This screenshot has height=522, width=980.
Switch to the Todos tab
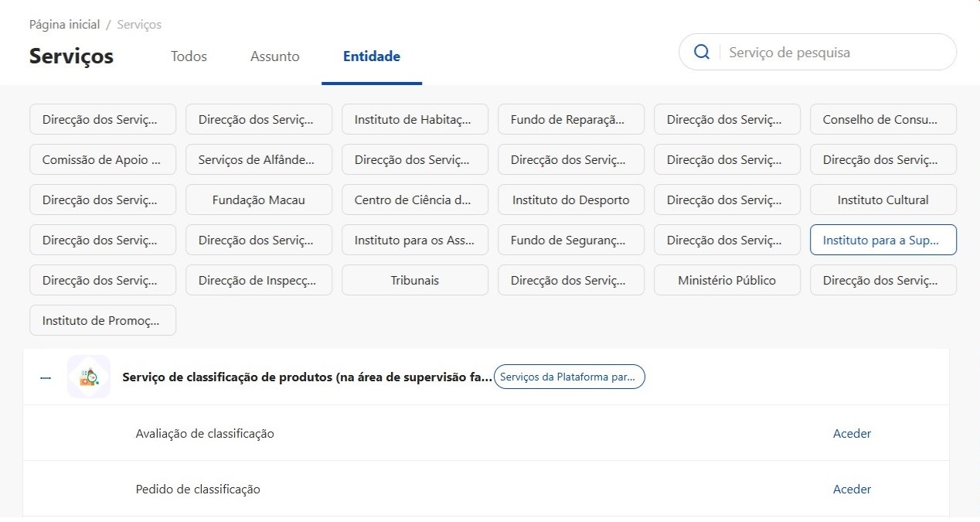tap(189, 56)
